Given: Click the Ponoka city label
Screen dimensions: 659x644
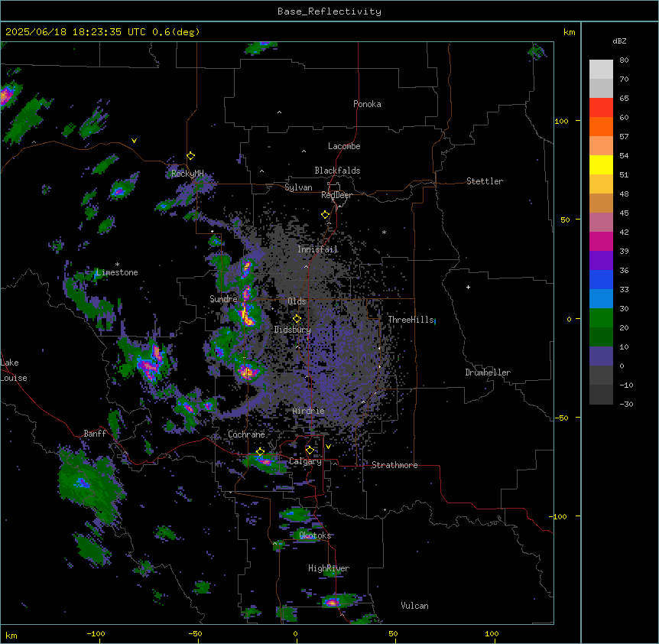Looking at the screenshot, I should 367,104.
